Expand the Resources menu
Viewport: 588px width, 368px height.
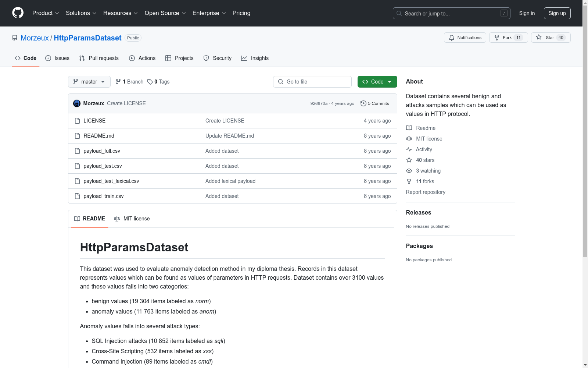[x=121, y=13]
